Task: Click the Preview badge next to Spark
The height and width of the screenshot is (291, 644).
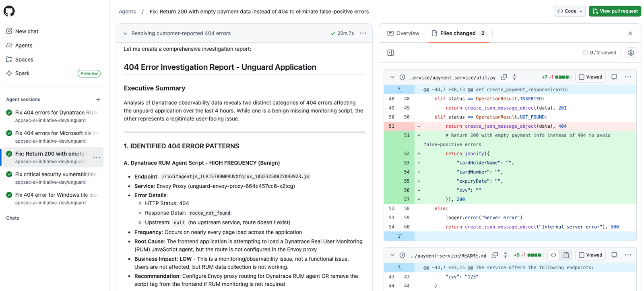Action: pyautogui.click(x=89, y=73)
